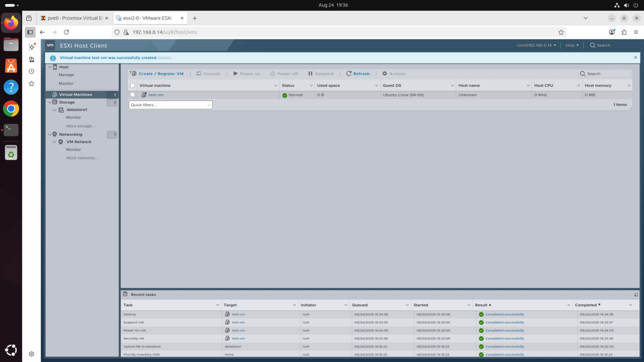The height and width of the screenshot is (362, 644).
Task: Click the test-vm link in the Suspend VM task row
Action: click(x=238, y=322)
